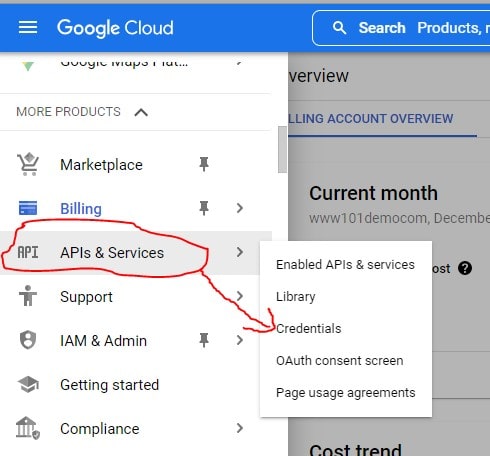490x456 pixels.
Task: Click the IAM & Admin shield icon
Action: click(28, 340)
